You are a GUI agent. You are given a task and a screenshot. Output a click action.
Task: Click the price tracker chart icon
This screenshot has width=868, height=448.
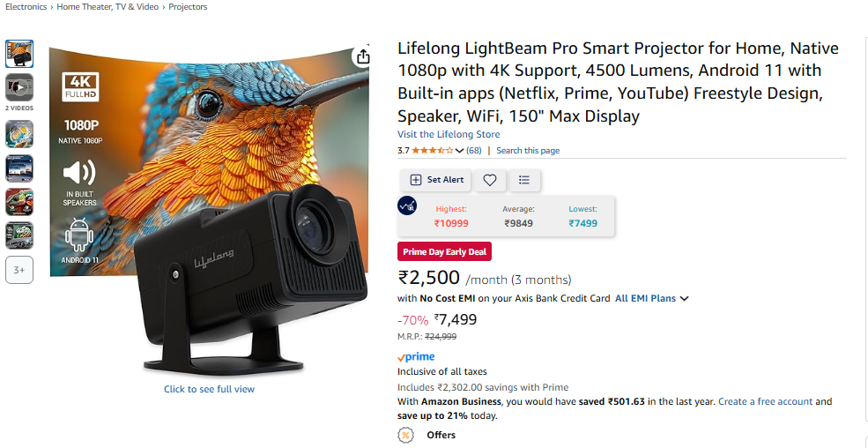(x=408, y=207)
